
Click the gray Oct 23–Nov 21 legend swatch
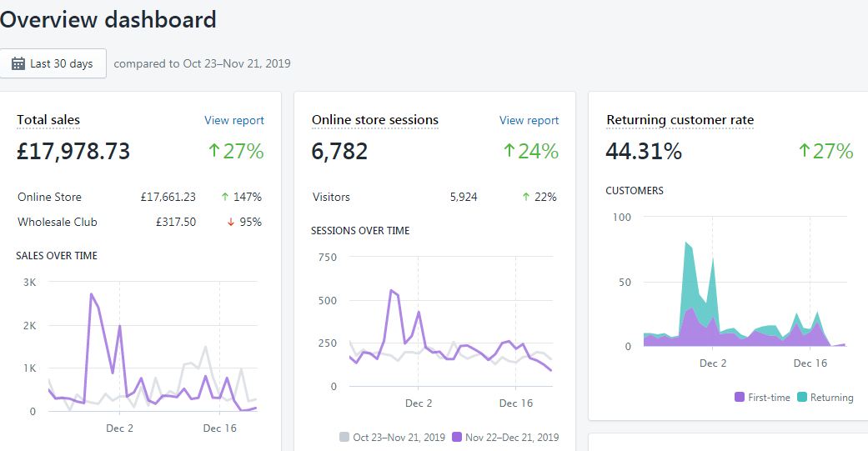[x=344, y=437]
